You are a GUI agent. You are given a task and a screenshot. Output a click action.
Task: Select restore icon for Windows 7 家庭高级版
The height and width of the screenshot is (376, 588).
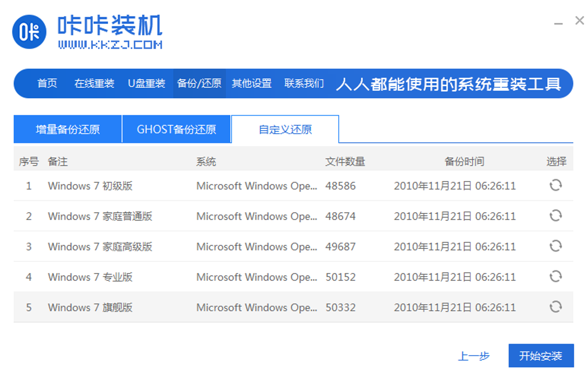(x=556, y=246)
